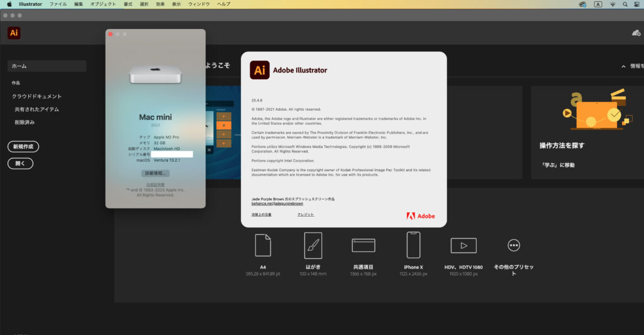Click the 100 x 148 mm text
This screenshot has width=644, height=335.
[x=313, y=274]
